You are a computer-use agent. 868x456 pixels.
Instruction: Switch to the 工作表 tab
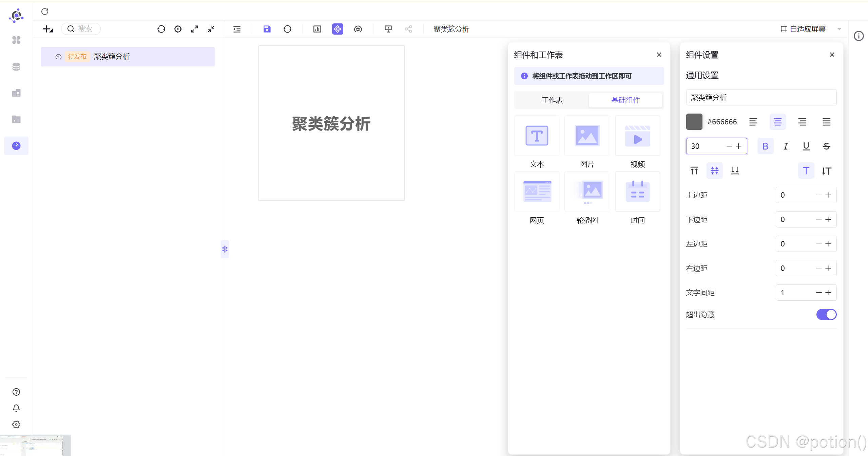coord(552,100)
